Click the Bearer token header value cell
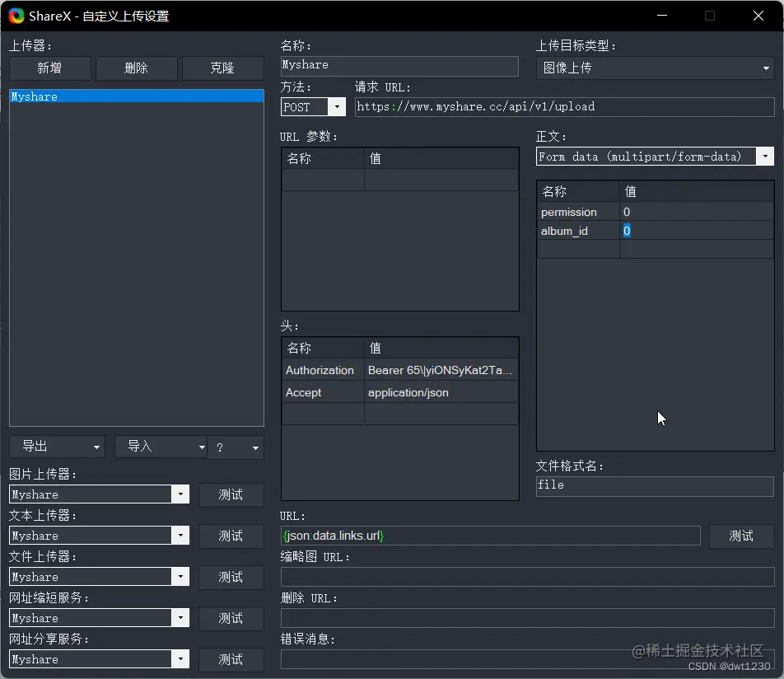 coord(441,370)
